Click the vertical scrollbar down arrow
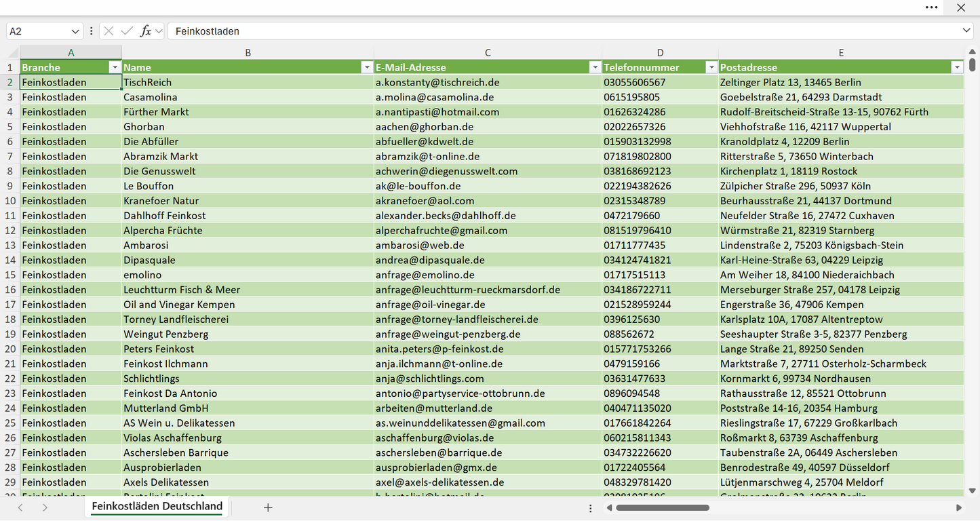This screenshot has width=980, height=521. (973, 490)
